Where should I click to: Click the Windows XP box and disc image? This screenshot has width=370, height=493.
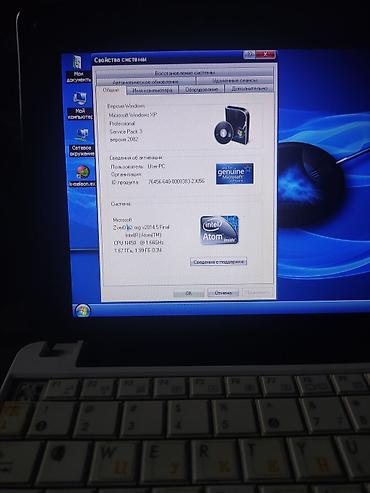tap(232, 125)
